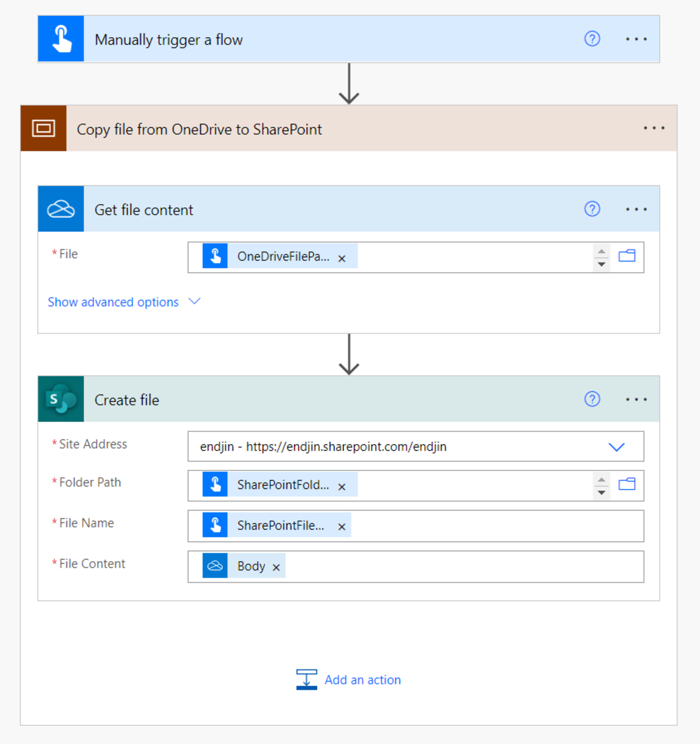Click the SharePointFile... dynamic content token

pyautogui.click(x=276, y=525)
